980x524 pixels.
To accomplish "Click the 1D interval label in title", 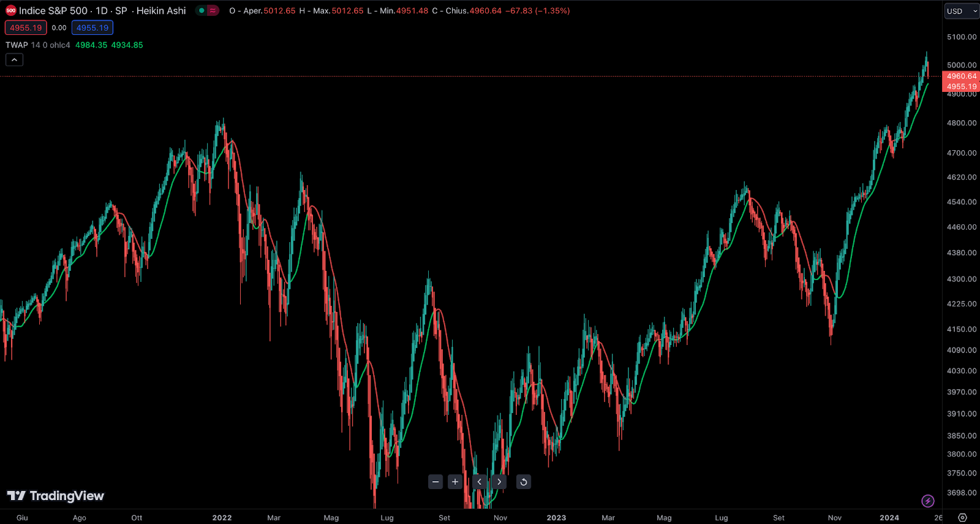I will coord(102,10).
